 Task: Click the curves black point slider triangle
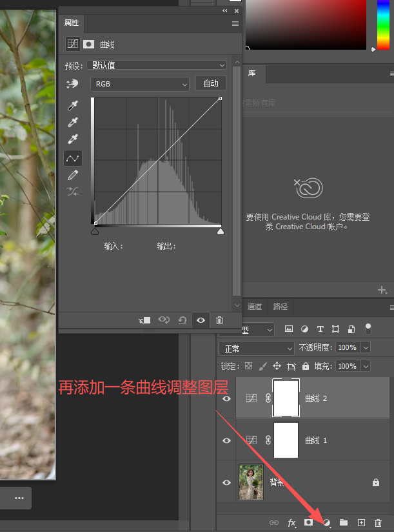(x=95, y=231)
